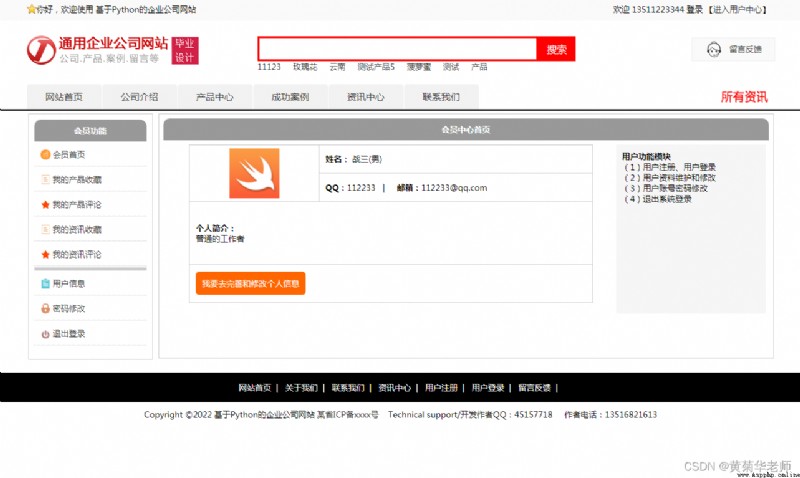Image resolution: width=800 pixels, height=478 pixels.
Task: Click the lock icon beside 密码修改
Action: (x=45, y=309)
